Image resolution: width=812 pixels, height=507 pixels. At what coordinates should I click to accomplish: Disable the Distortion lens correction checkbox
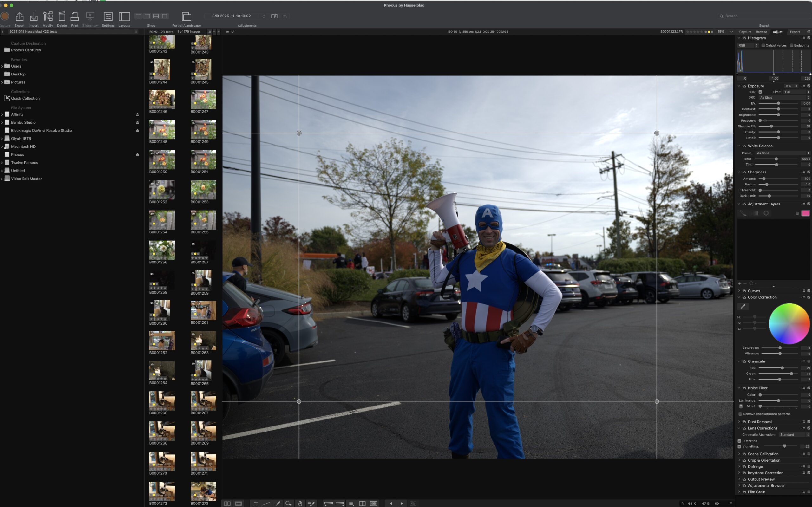(740, 441)
